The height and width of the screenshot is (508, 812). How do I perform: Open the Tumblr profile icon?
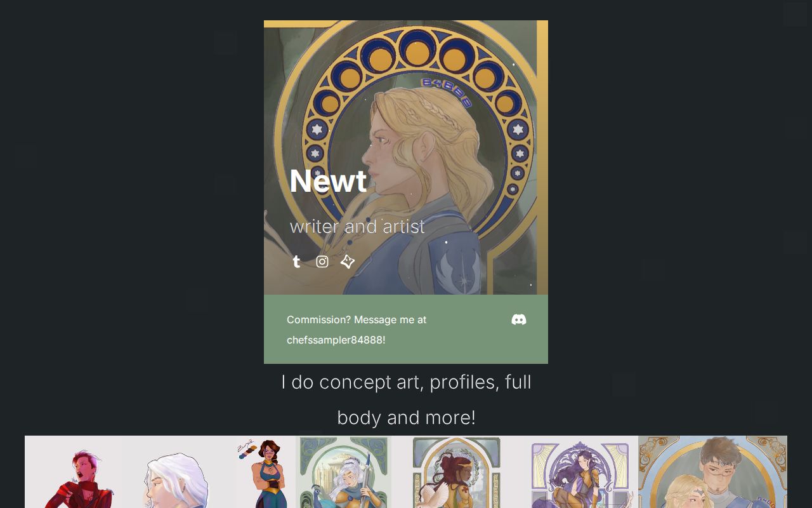pyautogui.click(x=296, y=262)
